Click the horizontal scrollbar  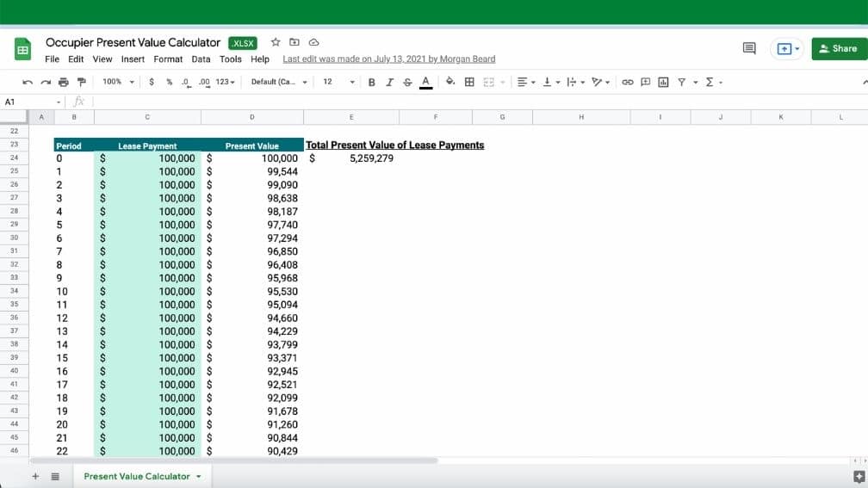point(234,460)
